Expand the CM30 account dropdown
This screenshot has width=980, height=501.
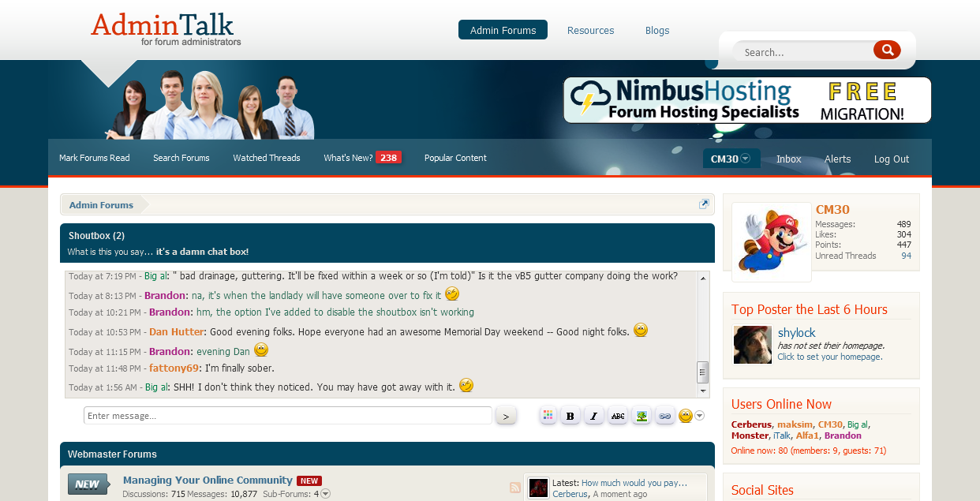[x=731, y=159]
